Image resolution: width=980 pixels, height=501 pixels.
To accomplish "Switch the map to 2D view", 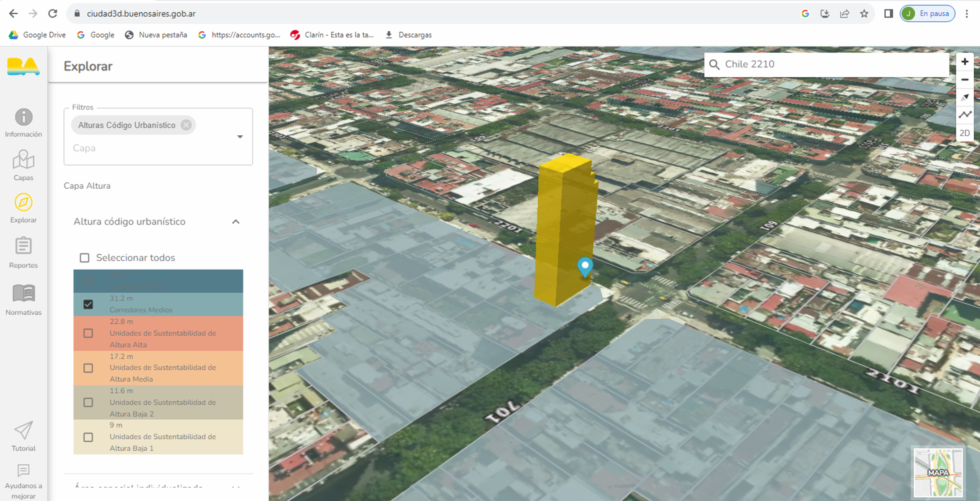I will pos(965,133).
